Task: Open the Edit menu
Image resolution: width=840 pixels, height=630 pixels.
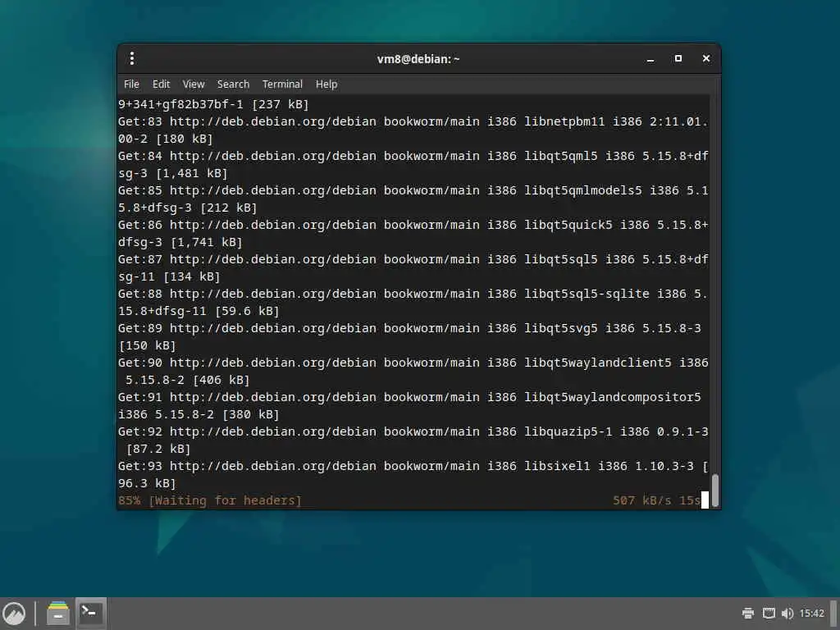Action: coord(161,84)
